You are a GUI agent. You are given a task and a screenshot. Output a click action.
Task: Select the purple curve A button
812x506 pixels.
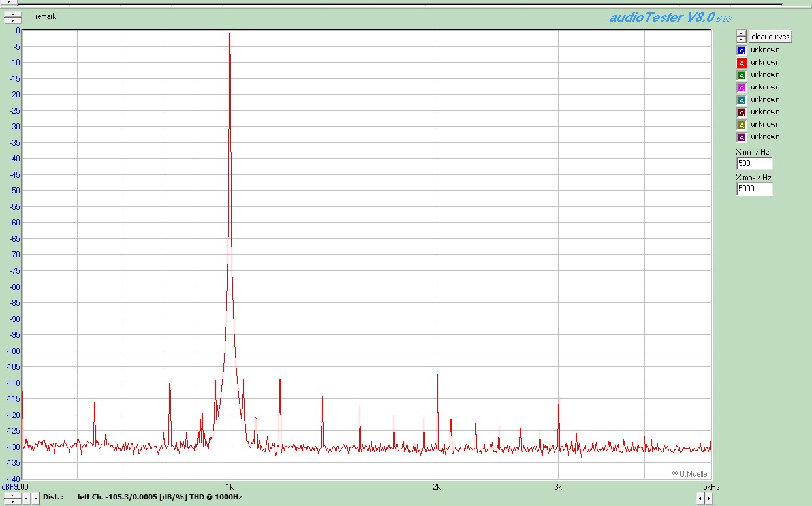[x=742, y=137]
